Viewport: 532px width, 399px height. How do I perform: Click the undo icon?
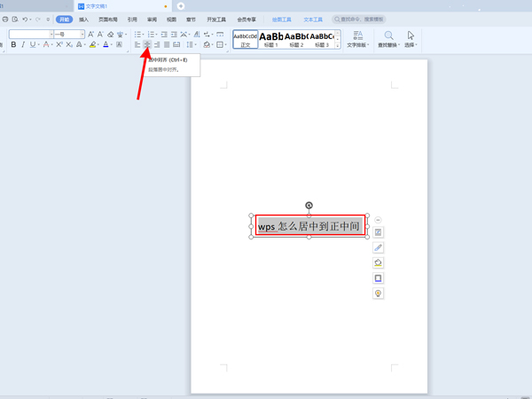click(26, 19)
